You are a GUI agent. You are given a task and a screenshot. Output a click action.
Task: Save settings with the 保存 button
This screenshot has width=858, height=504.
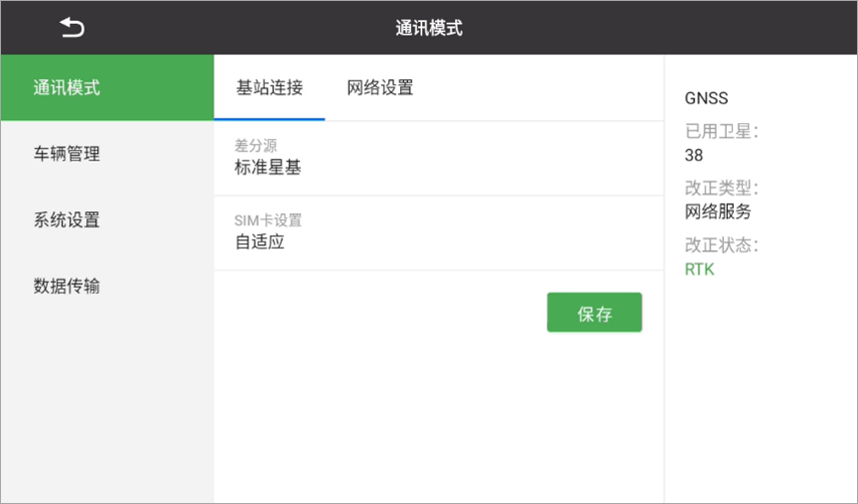(x=594, y=313)
